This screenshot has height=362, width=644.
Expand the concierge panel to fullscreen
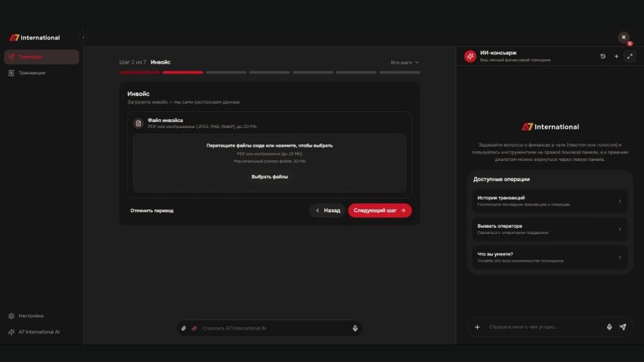click(x=630, y=56)
